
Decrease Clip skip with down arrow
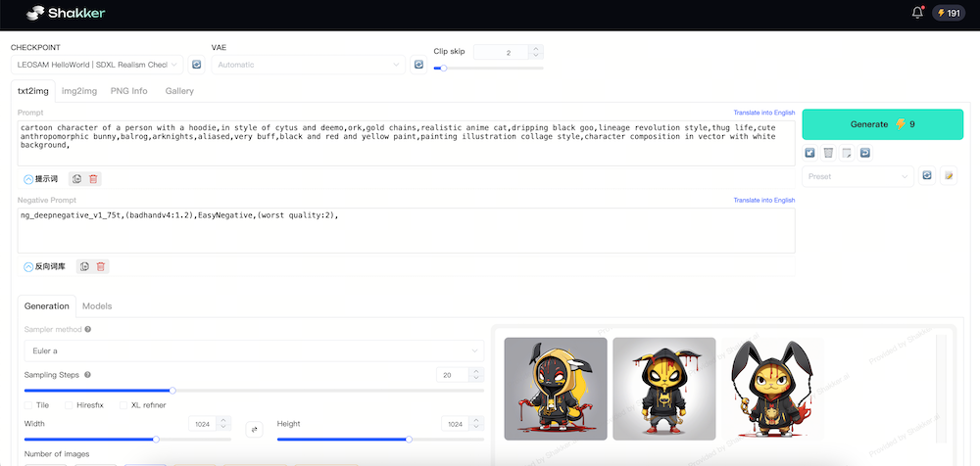(x=536, y=56)
